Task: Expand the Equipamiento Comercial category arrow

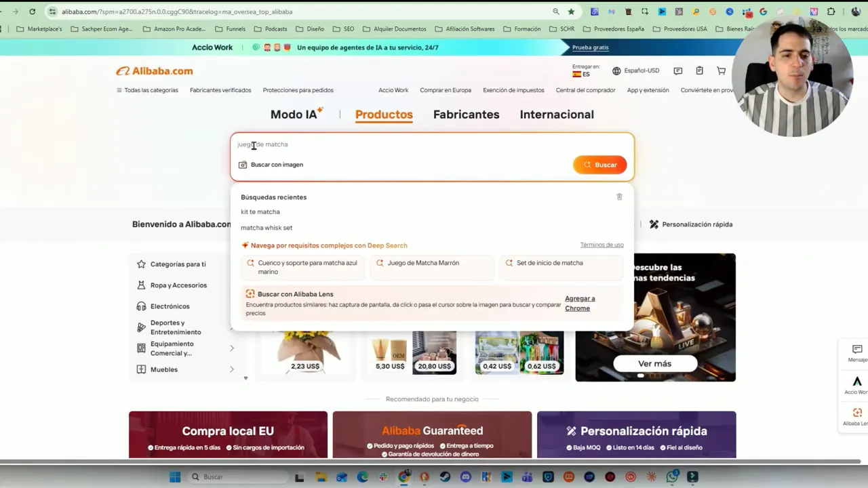Action: (231, 348)
